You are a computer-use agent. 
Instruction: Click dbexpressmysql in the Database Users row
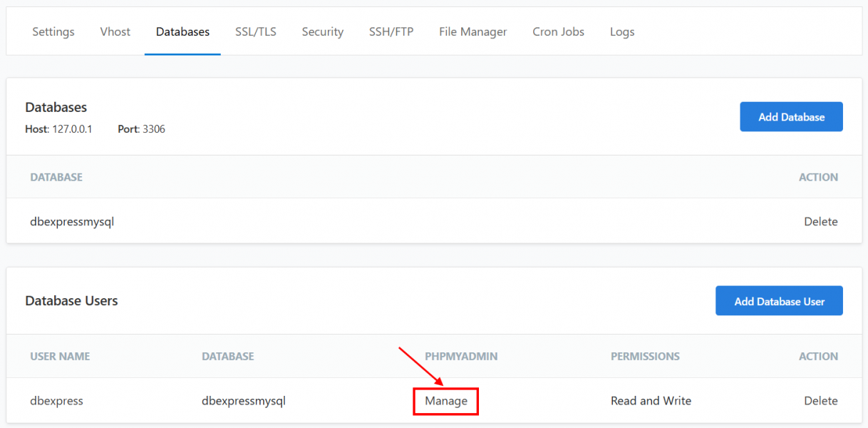(244, 401)
